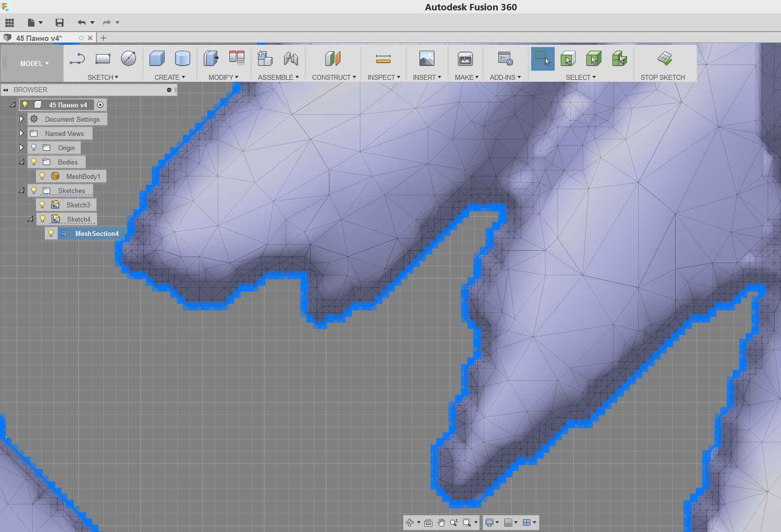781x532 pixels.
Task: Redo the undone action
Action: pos(106,23)
